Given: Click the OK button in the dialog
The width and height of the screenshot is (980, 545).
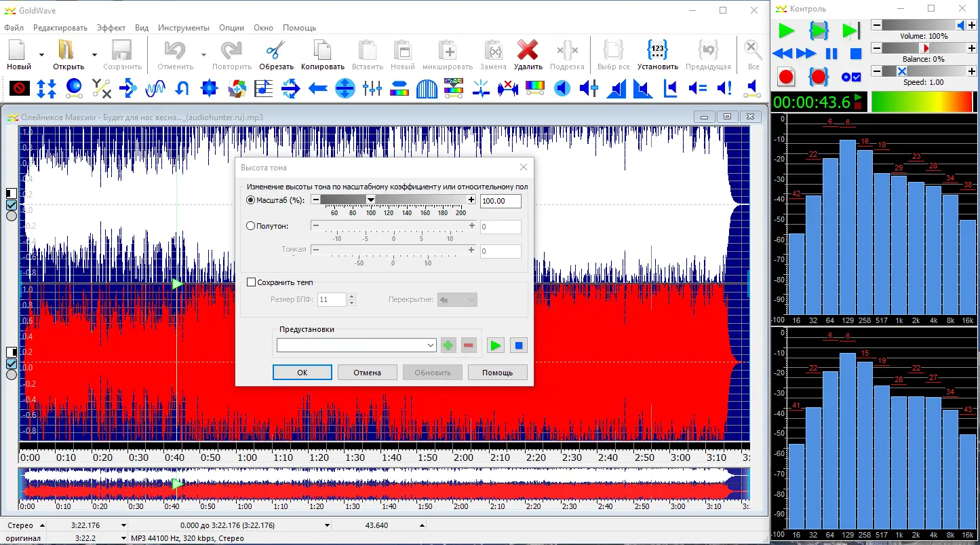Looking at the screenshot, I should tap(302, 373).
